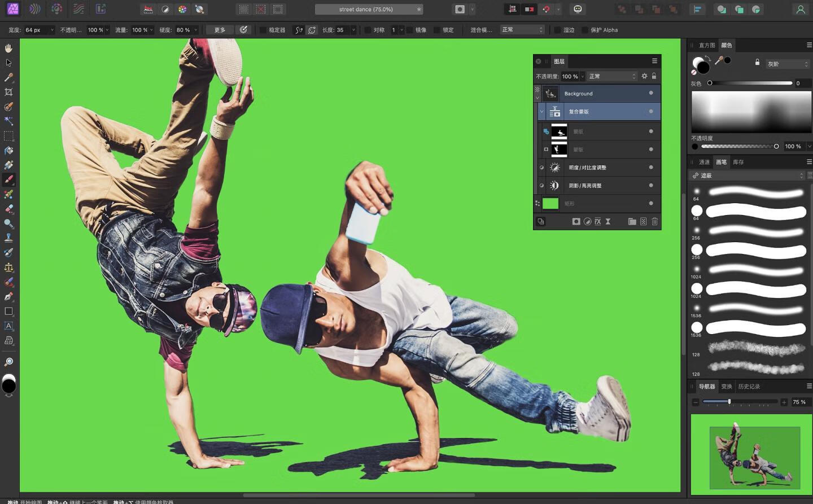Toggle visibility of the 复合蒙版 layer

pos(651,111)
